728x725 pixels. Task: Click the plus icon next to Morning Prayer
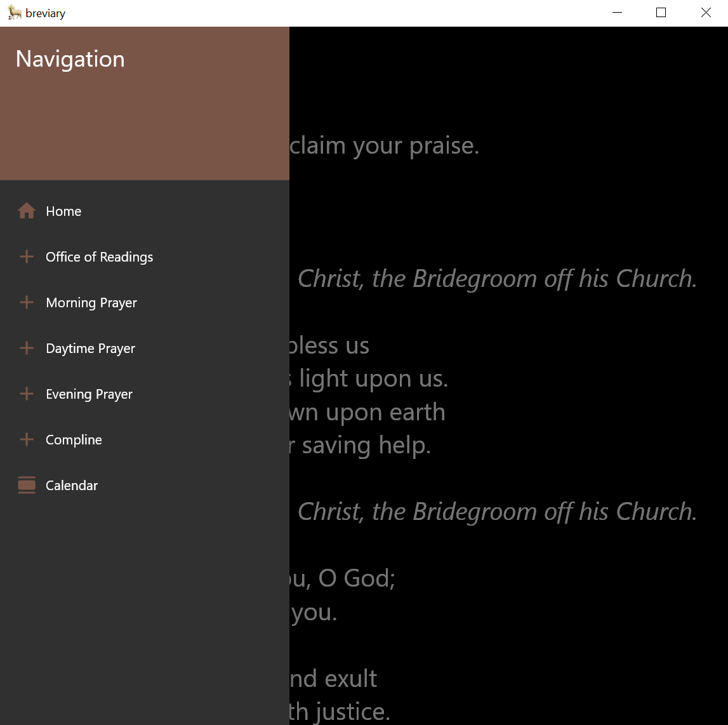pos(26,302)
